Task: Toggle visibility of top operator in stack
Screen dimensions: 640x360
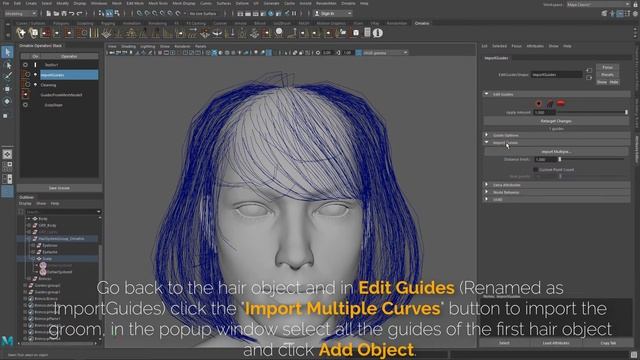Action: [x=25, y=65]
